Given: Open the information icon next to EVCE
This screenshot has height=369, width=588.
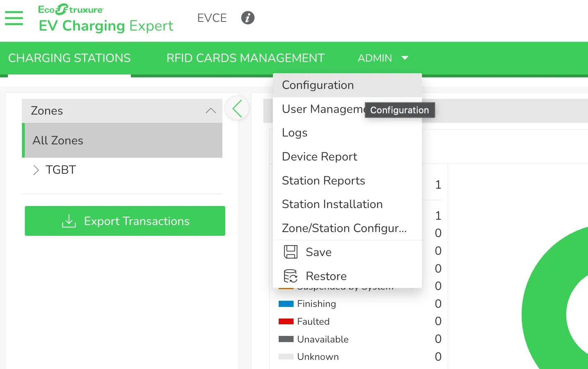Looking at the screenshot, I should point(248,18).
